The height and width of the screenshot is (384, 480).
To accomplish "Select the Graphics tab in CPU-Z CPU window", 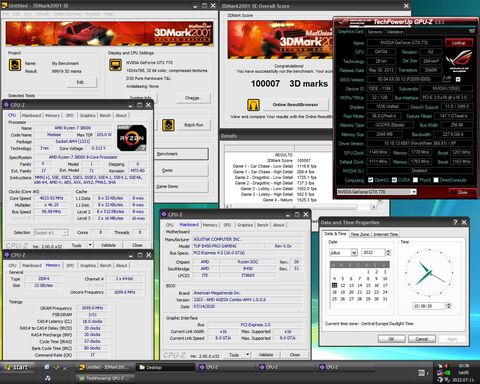I will 88,115.
